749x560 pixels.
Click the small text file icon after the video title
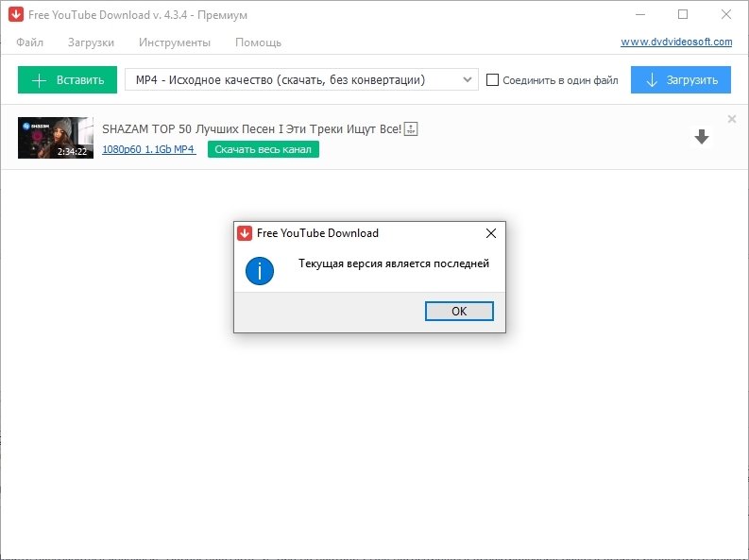click(411, 128)
